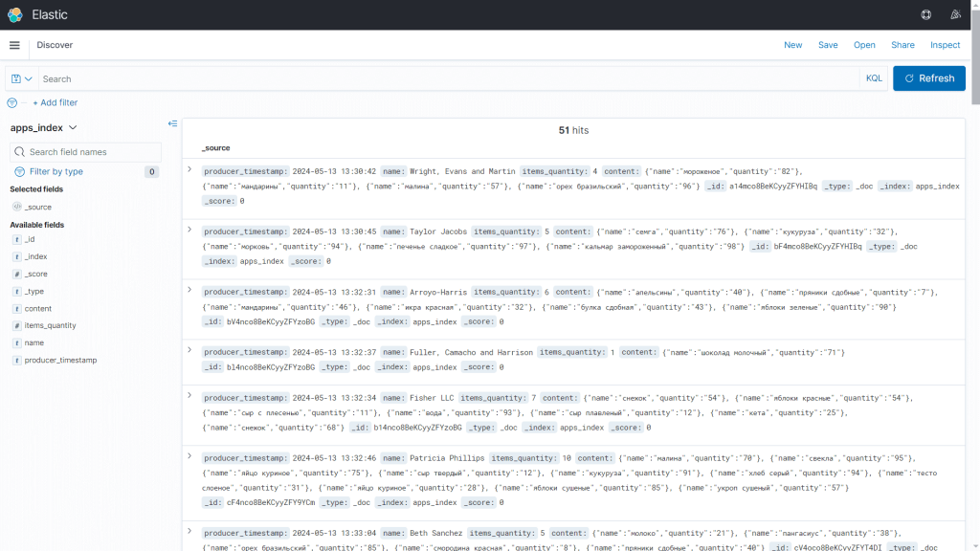Open the newsfeed icon in header
This screenshot has height=551, width=980.
pyautogui.click(x=956, y=14)
